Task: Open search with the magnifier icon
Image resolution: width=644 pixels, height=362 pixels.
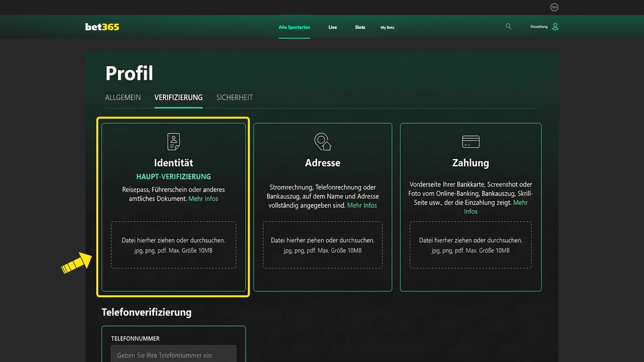Action: point(508,26)
